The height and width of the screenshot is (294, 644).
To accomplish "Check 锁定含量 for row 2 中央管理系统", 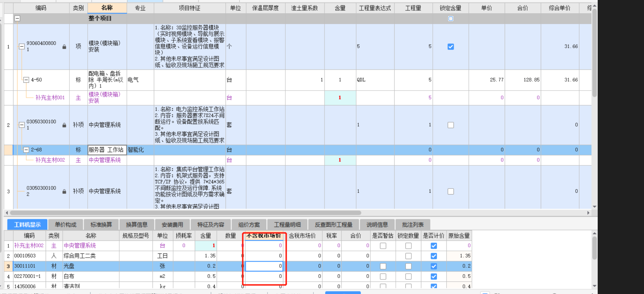I will pyautogui.click(x=451, y=125).
